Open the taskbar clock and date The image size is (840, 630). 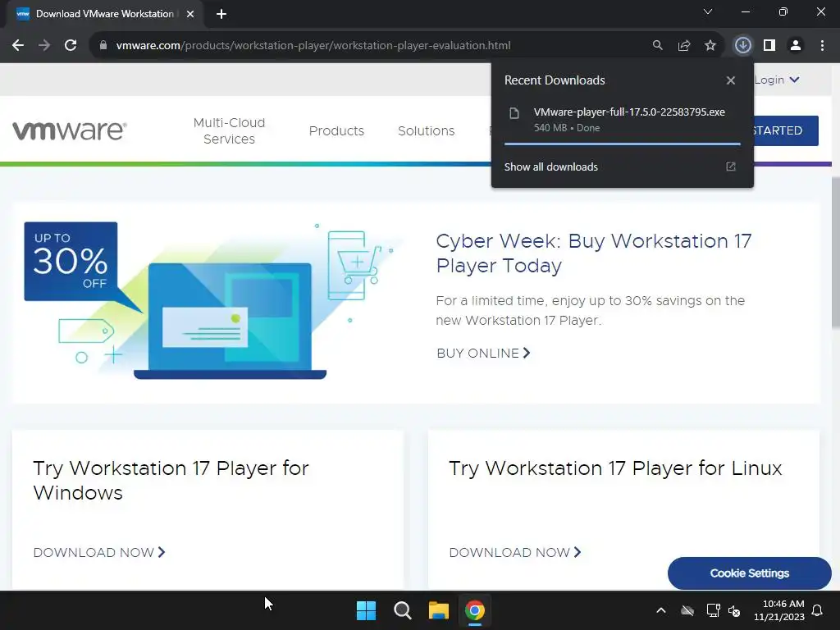click(779, 610)
